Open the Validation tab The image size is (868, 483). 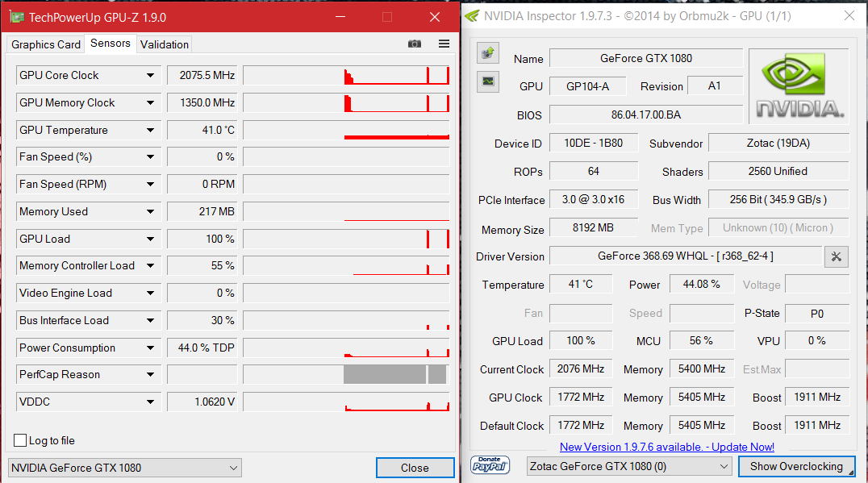coord(165,44)
